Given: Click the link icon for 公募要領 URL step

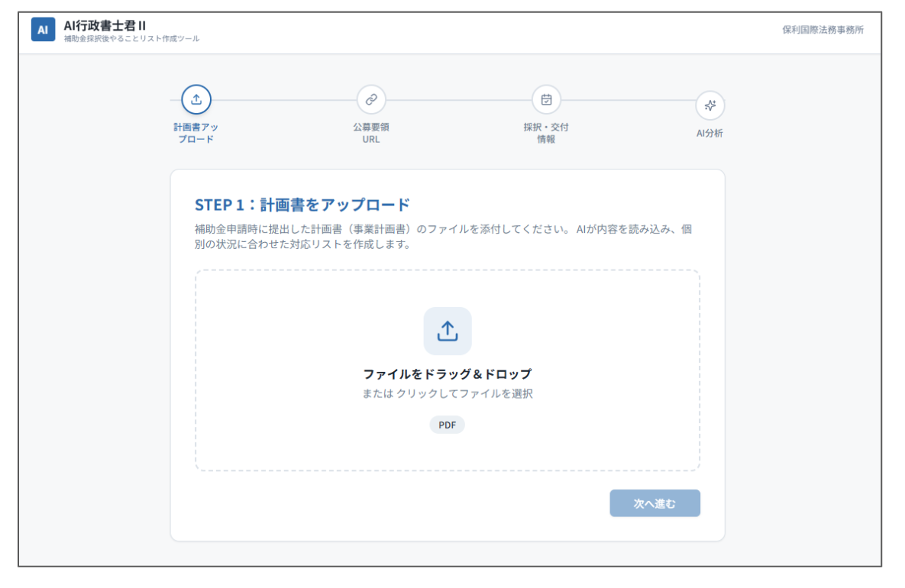Looking at the screenshot, I should point(371,99).
